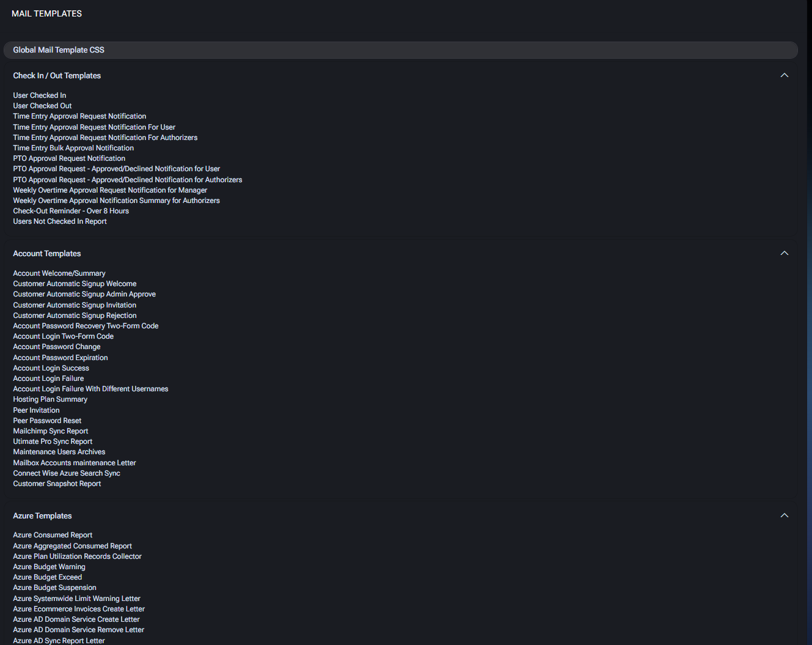The height and width of the screenshot is (645, 812).
Task: Collapse the Account Templates section chevron
Action: [x=784, y=253]
